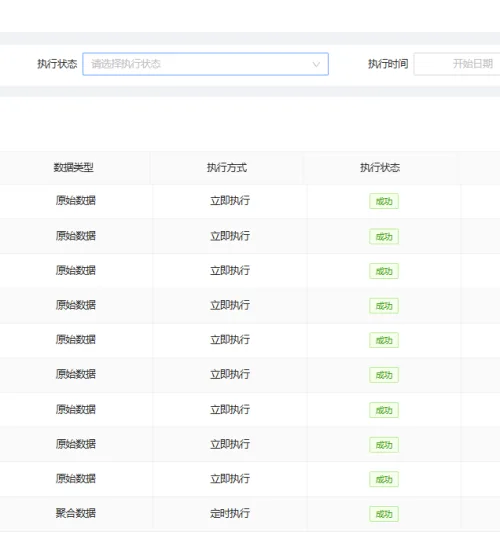Click the 开始日期 date input
Viewport: 500px width, 550px height.
pyautogui.click(x=458, y=64)
